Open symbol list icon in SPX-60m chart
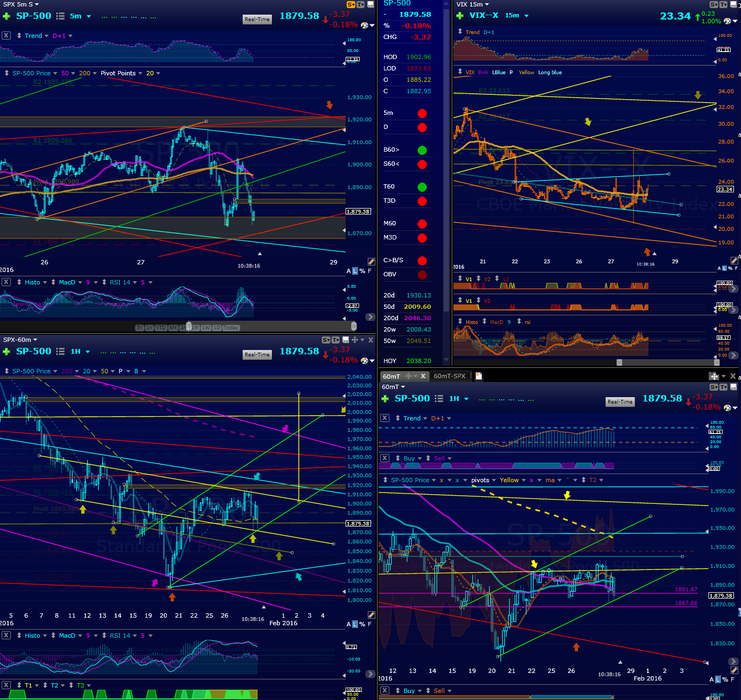The height and width of the screenshot is (700, 741). [x=61, y=352]
